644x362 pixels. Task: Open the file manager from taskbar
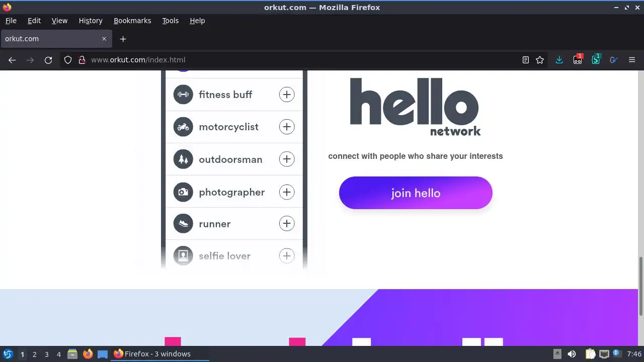click(72, 354)
